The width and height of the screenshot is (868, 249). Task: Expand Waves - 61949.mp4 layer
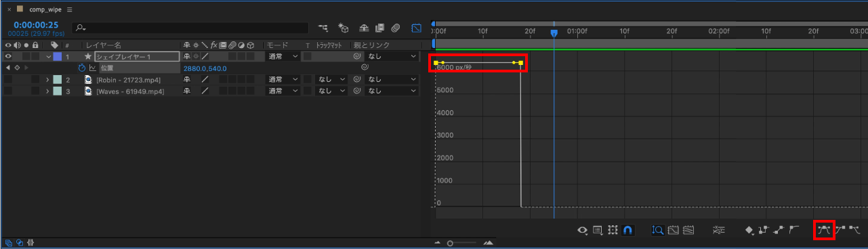(48, 91)
